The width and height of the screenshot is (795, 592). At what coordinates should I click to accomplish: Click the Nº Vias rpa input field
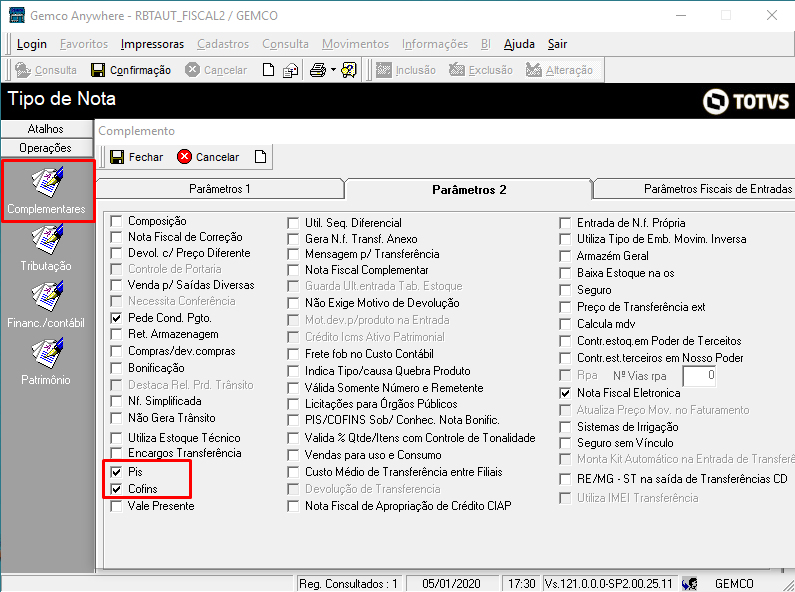[x=699, y=376]
